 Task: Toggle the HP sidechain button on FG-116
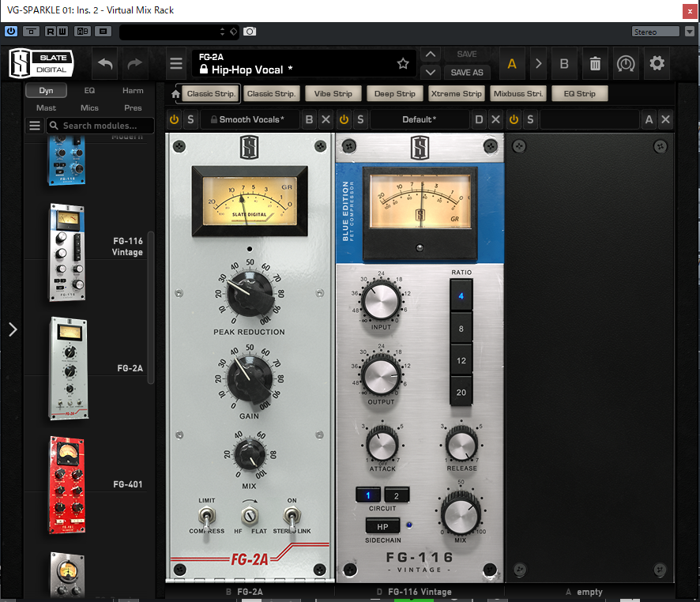tap(382, 527)
